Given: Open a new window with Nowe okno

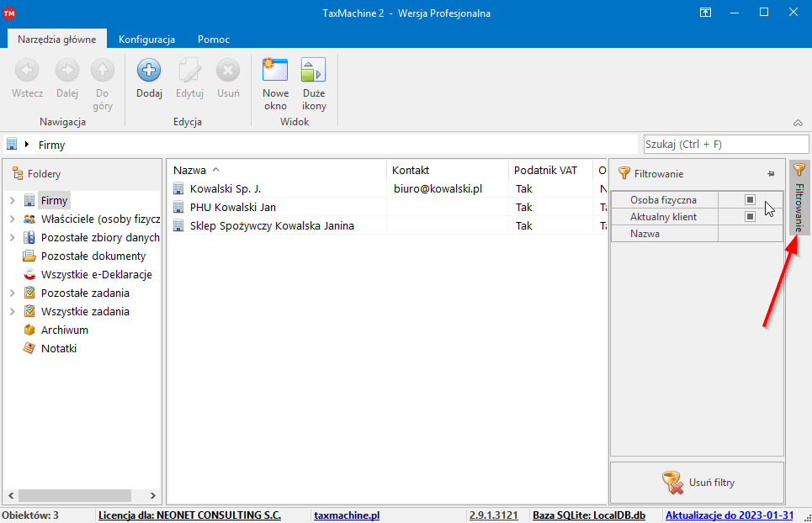Looking at the screenshot, I should pos(275,71).
